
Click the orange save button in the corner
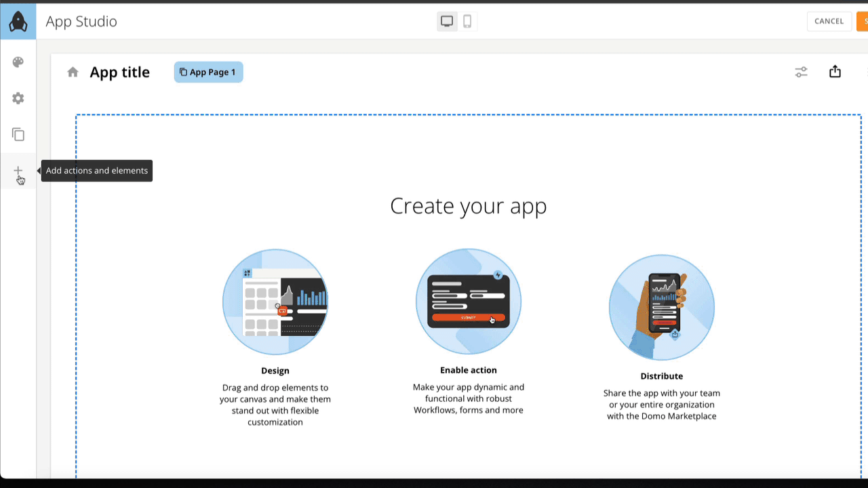coord(864,21)
